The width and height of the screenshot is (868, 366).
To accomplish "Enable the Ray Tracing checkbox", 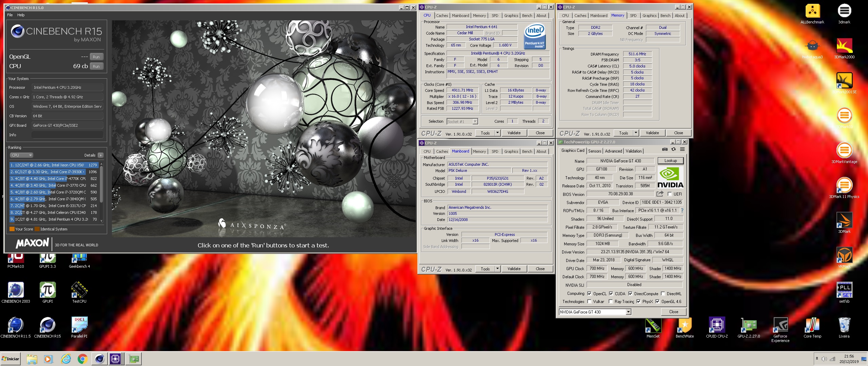I will tap(611, 301).
